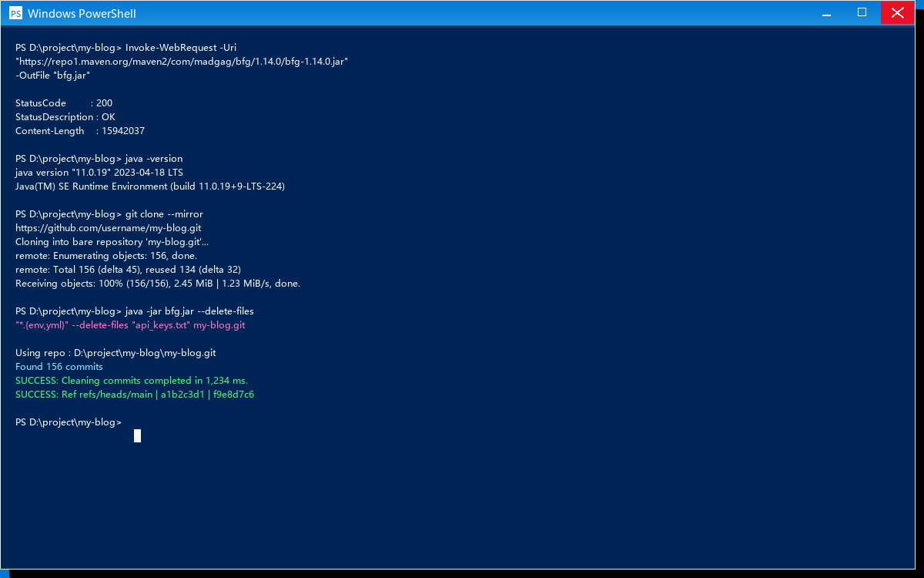Click the blinking white block cursor
The height and width of the screenshot is (578, 924).
coord(137,435)
